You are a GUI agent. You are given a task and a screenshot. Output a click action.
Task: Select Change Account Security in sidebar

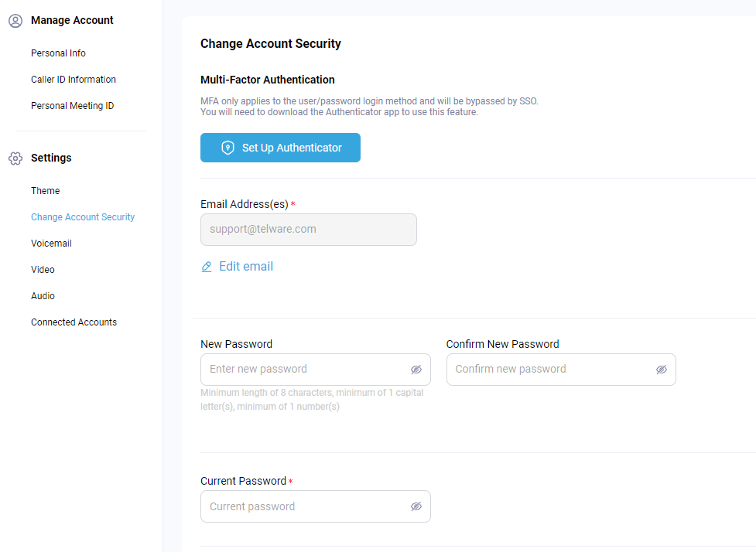[x=83, y=217]
